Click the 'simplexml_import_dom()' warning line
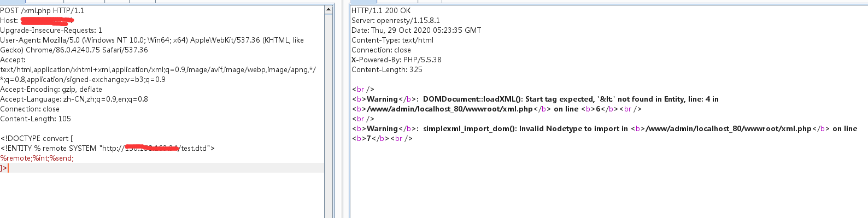The image size is (868, 218). (x=605, y=128)
